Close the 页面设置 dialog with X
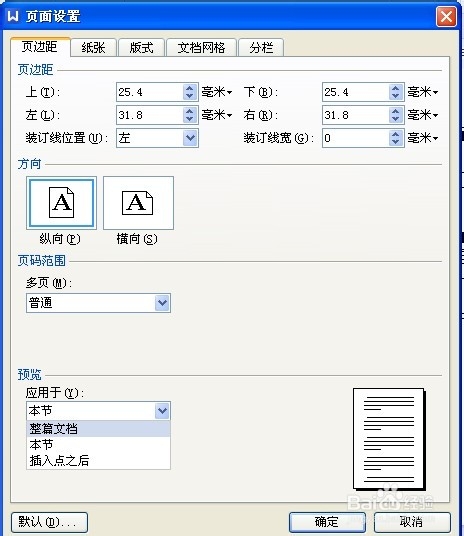This screenshot has height=536, width=464. [x=446, y=16]
